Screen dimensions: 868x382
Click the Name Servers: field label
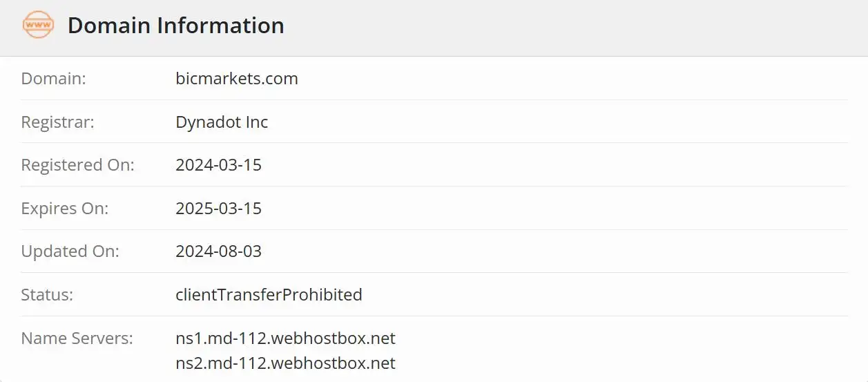tap(77, 338)
